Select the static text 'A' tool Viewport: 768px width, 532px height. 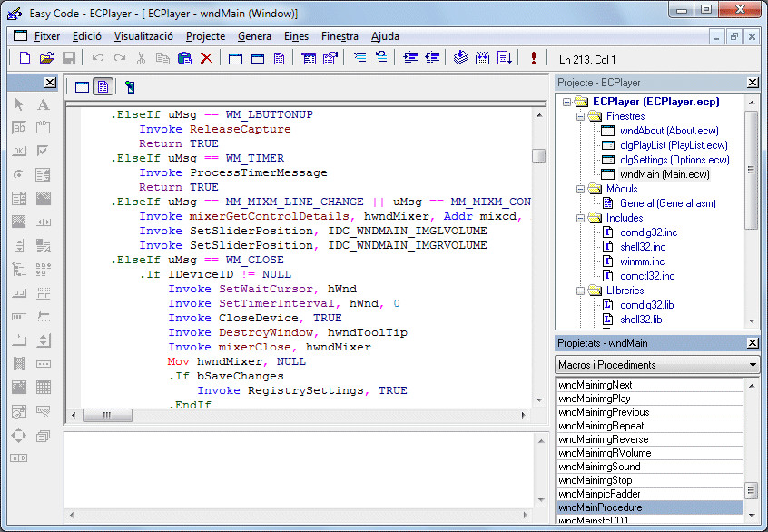coord(43,104)
